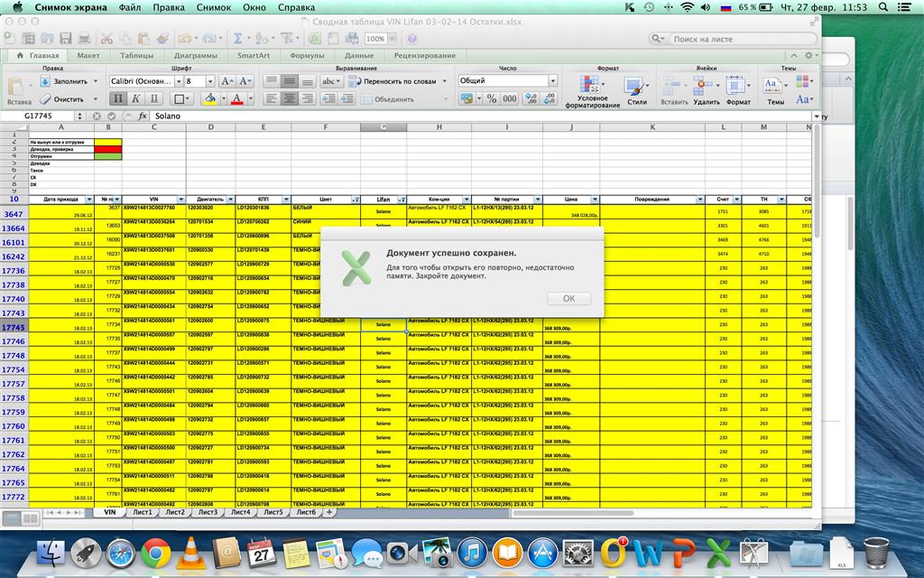Collapse the ribbon with the chevron
Screen dimensions: 924x578
point(794,55)
